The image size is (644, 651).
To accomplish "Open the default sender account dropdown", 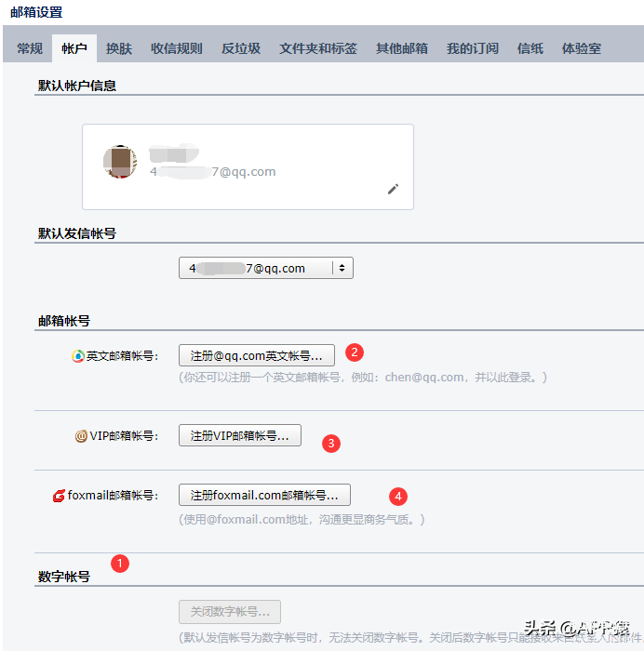I will click(266, 268).
